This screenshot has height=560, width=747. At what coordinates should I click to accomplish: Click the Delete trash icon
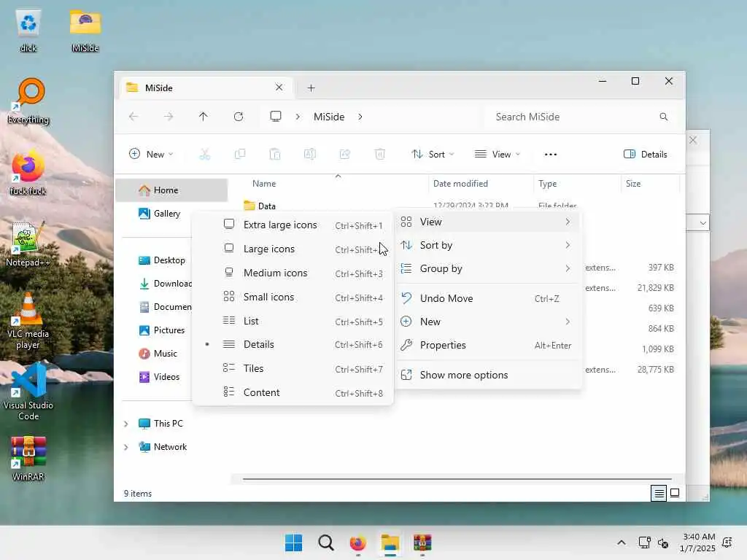379,155
